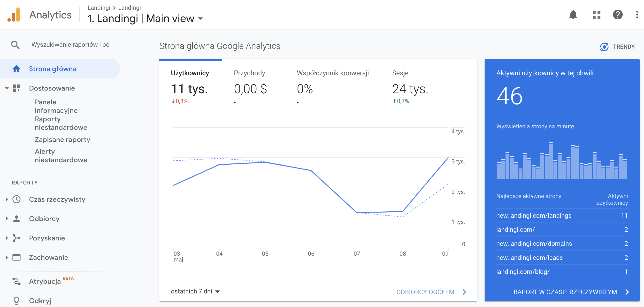Open Zapisane raporty in the sidebar
Image resolution: width=644 pixels, height=307 pixels.
coord(62,139)
